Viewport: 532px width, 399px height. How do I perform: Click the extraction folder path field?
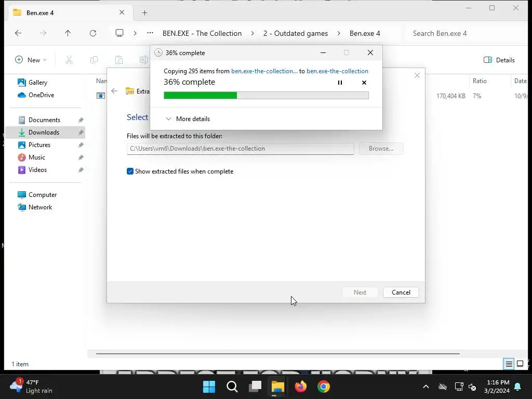[240, 149]
